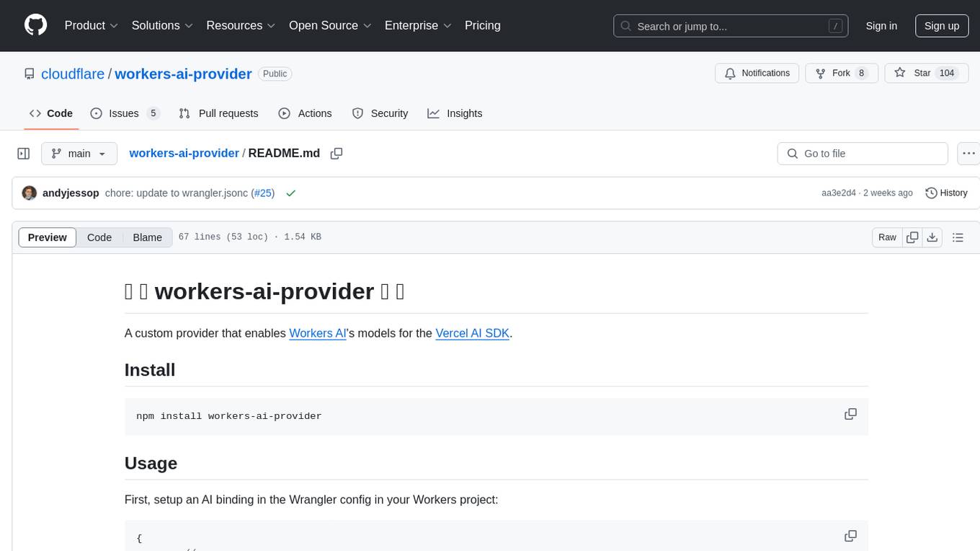Screen dimensions: 980x551
Task: Click the star count 104
Action: 947,74
